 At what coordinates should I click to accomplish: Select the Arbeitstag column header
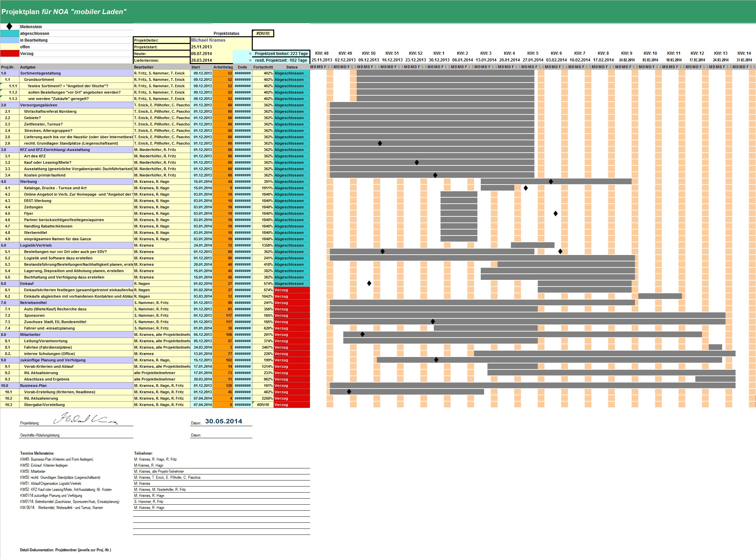[x=223, y=67]
